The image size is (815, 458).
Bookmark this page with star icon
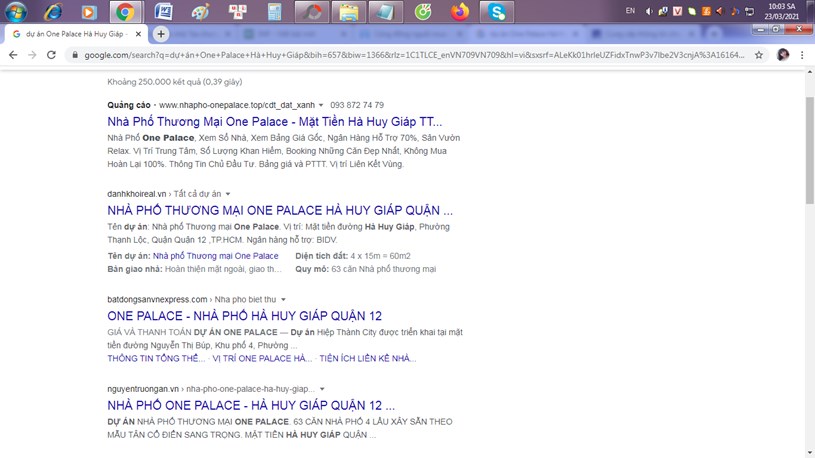click(x=759, y=55)
